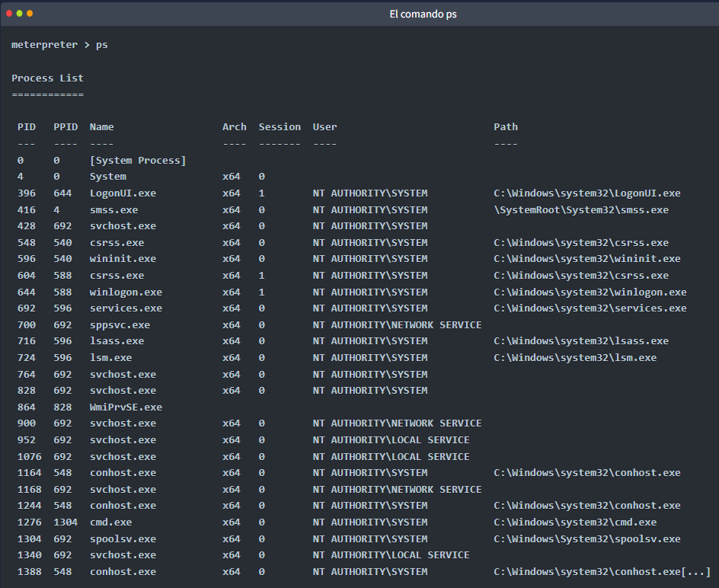Click PID 828 of svchost.exe
The width and height of the screenshot is (719, 588).
pos(27,391)
